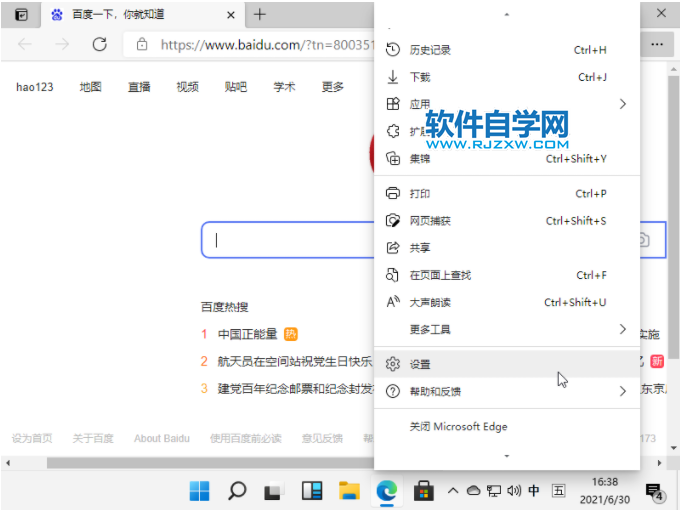Open History from the Edge menu
This screenshot has height=511, width=680.
coord(507,50)
